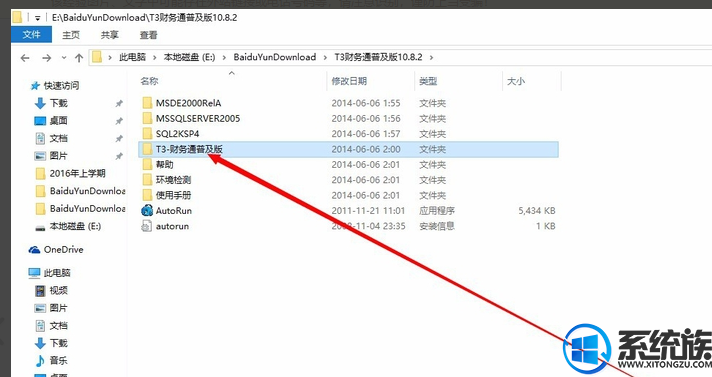Switch to the 共享 ribbon tab

(109, 35)
